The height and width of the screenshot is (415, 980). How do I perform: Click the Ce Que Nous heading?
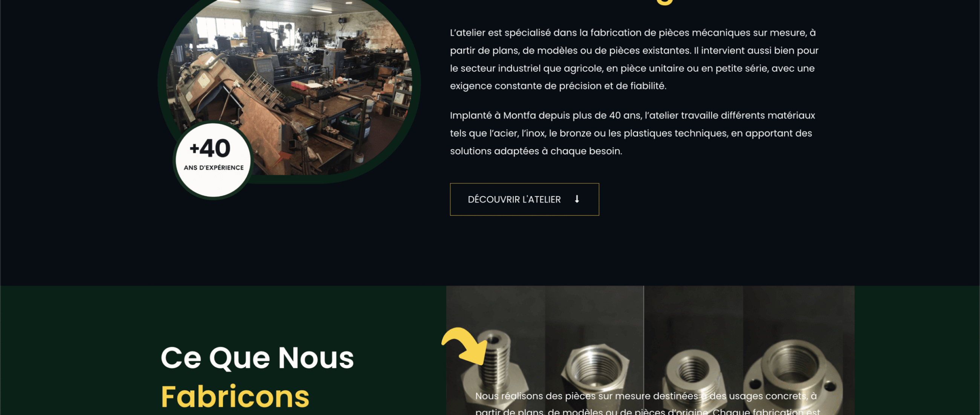tap(257, 358)
